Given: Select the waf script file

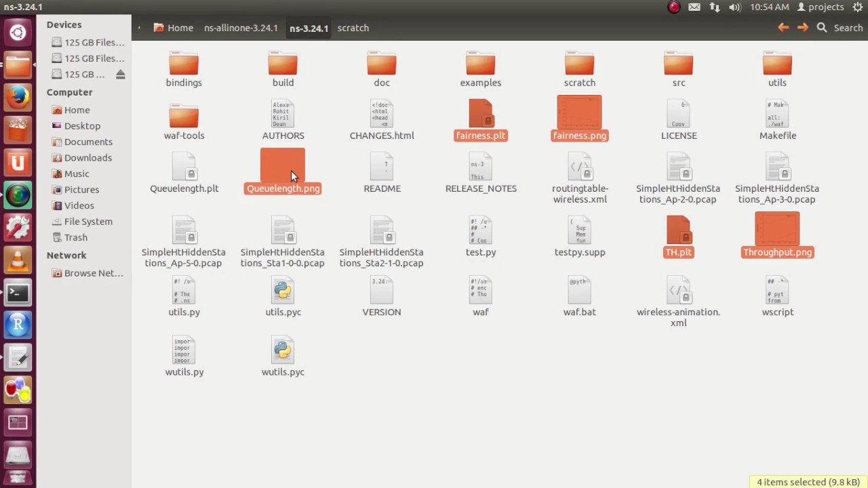Looking at the screenshot, I should coord(481,297).
